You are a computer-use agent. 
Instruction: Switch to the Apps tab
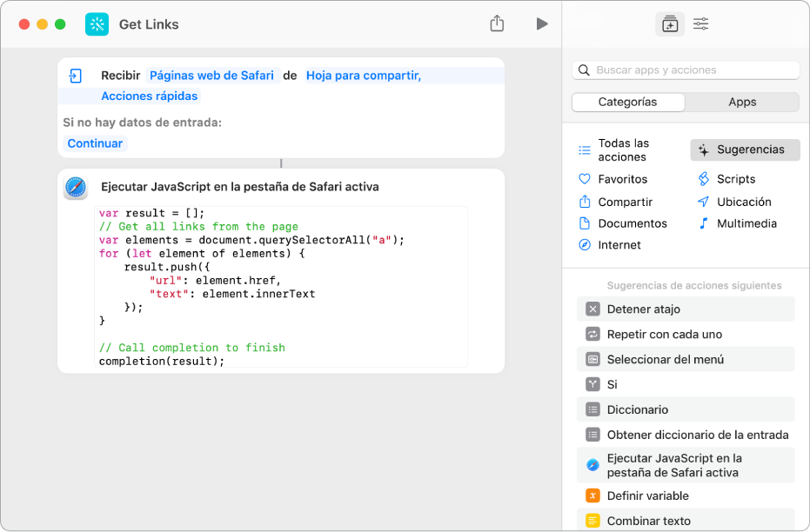(x=742, y=102)
